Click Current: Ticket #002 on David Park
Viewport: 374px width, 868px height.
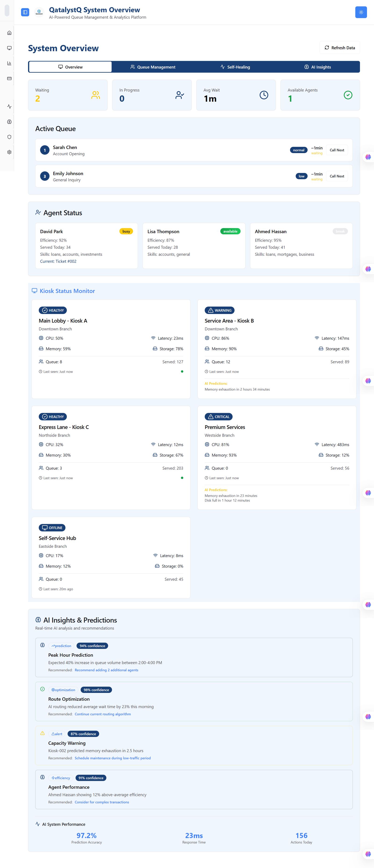click(58, 261)
